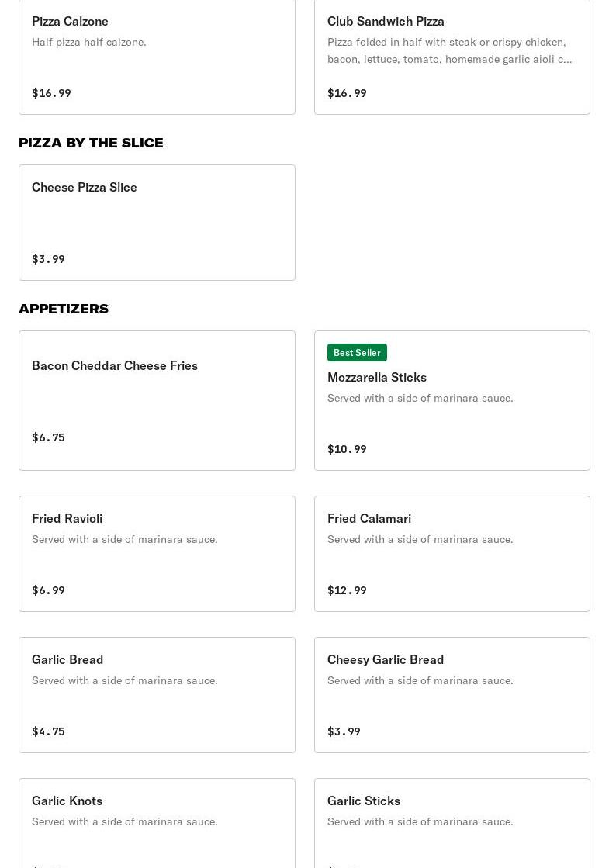Image resolution: width=609 pixels, height=868 pixels.
Task: Open Bacon Cheddar Cheese Fries item
Action: (157, 401)
